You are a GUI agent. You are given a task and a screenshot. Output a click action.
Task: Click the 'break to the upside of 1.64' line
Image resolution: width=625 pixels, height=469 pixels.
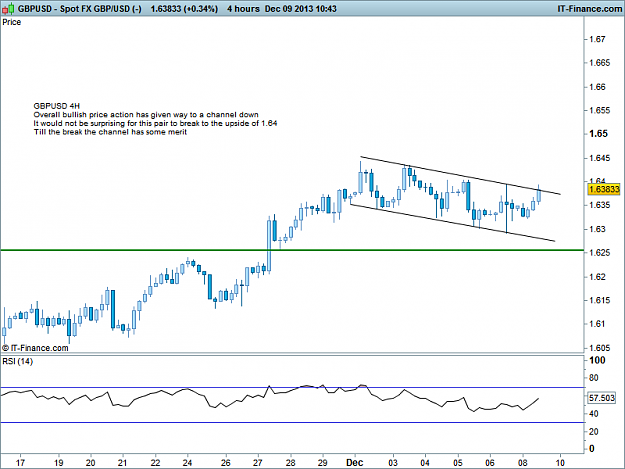155,124
